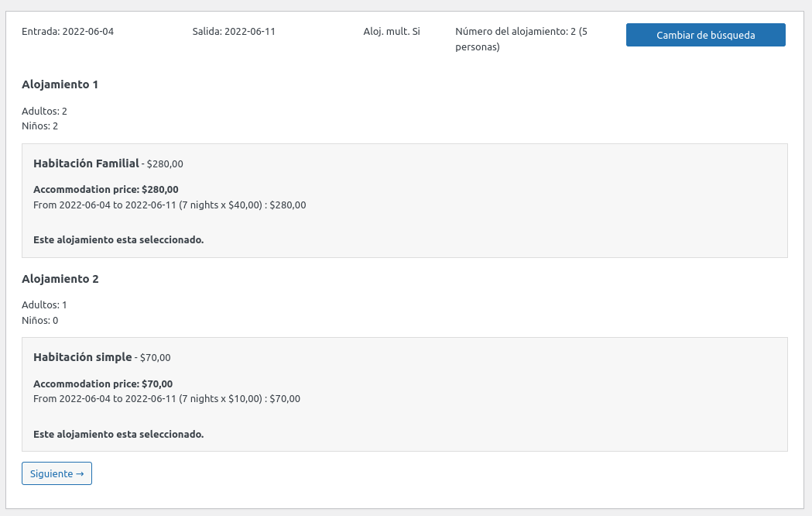This screenshot has width=812, height=516.
Task: Click Niños: 2 under Alojamiento 1
Action: click(x=39, y=126)
